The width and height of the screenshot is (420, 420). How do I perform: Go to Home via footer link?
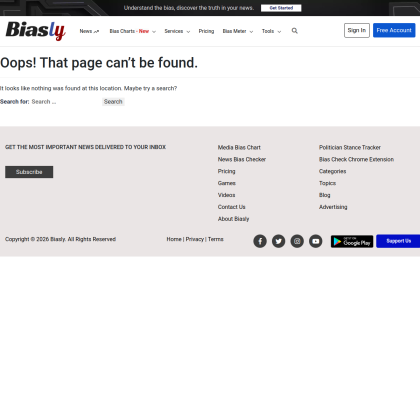point(174,239)
